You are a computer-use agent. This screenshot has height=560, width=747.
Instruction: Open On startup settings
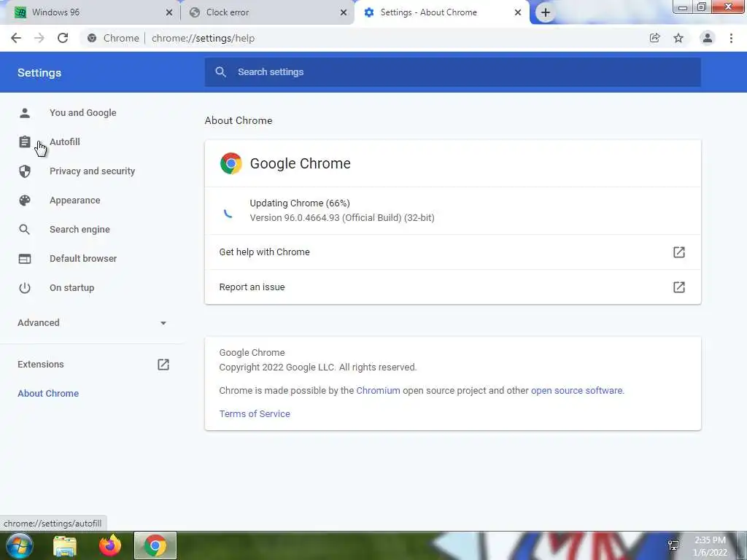pyautogui.click(x=72, y=287)
